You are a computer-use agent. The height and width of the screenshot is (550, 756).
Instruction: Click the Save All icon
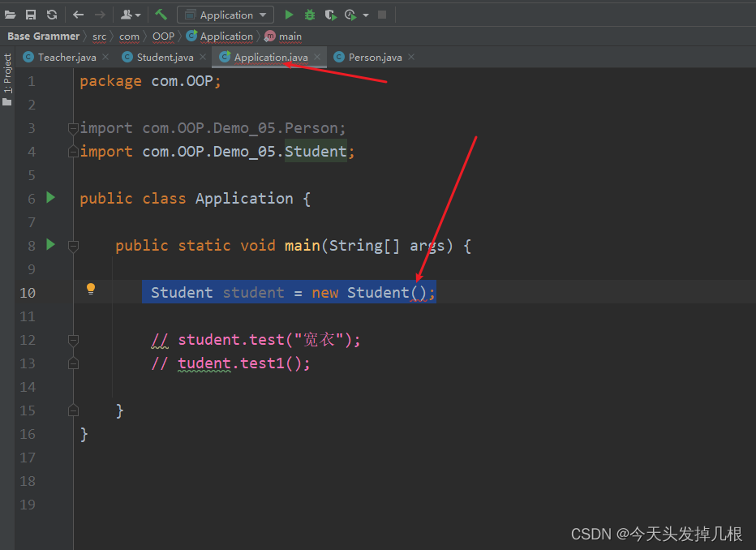[x=30, y=13]
